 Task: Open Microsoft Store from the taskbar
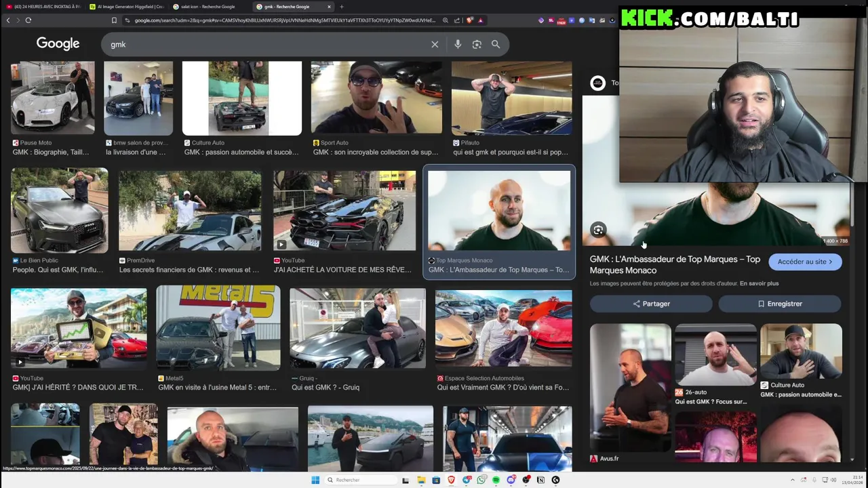(436, 480)
